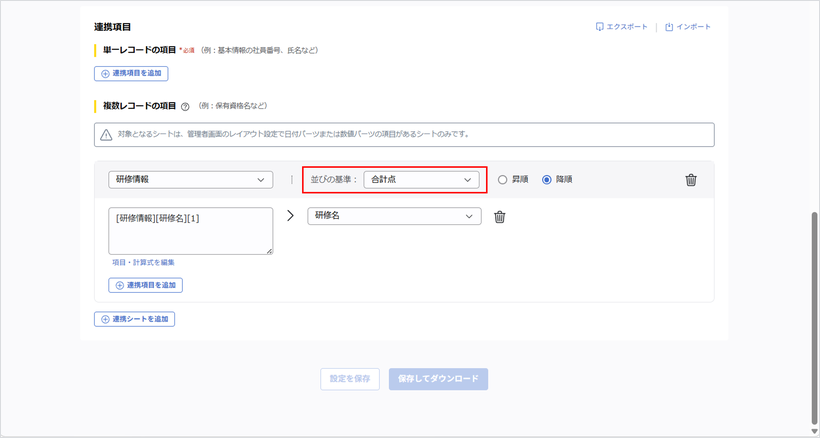
Task: Select the 昇順 radio button
Action: tap(503, 180)
